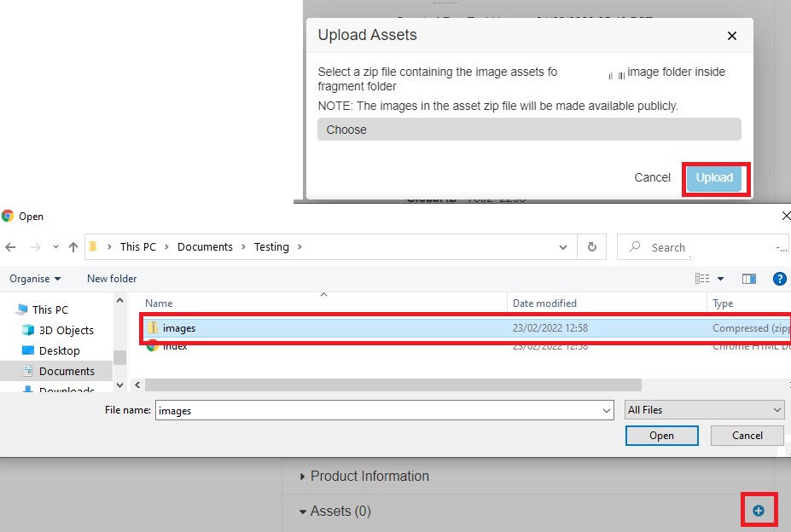Open help with the question mark icon
Viewport: 791px width, 532px height.
pyautogui.click(x=778, y=279)
